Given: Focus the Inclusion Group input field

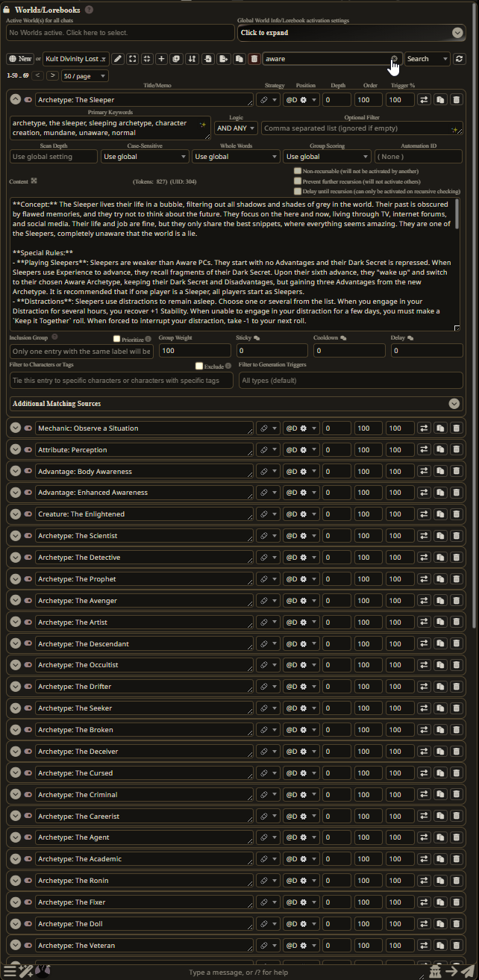Looking at the screenshot, I should [81, 351].
